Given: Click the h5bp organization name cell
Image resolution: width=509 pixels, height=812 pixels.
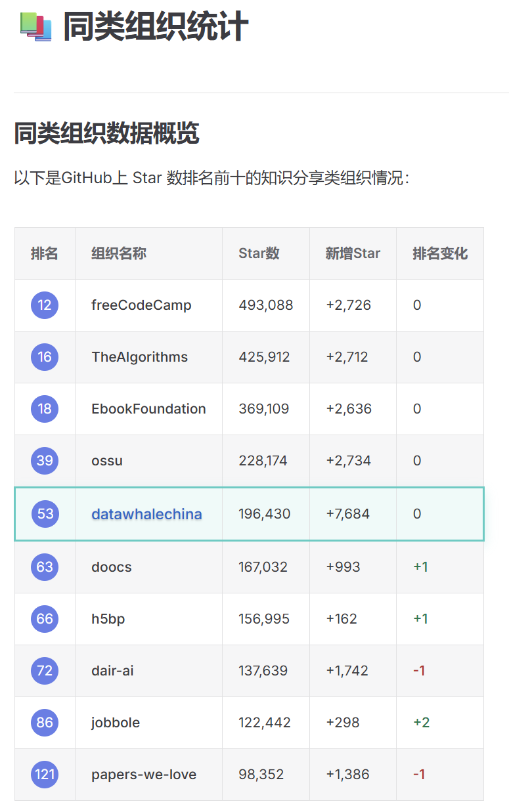Looking at the screenshot, I should click(148, 619).
